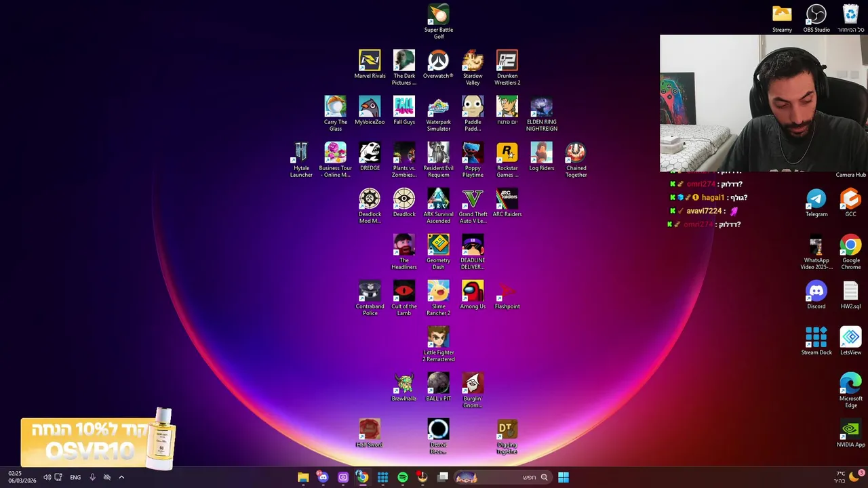Select the Burglin Gnomes icon

coord(473,390)
